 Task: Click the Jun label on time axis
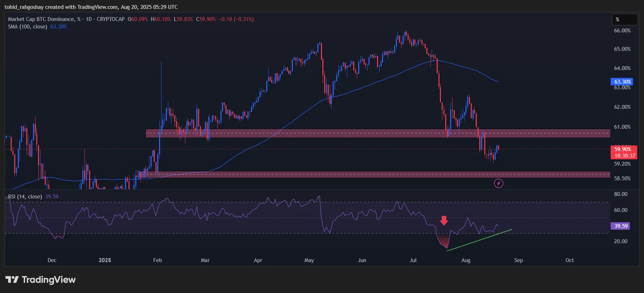(362, 260)
